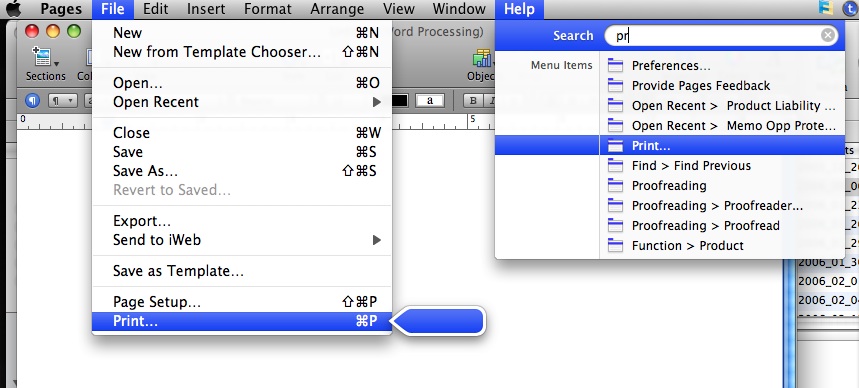Click the Help menu title
859x388 pixels.
519,9
